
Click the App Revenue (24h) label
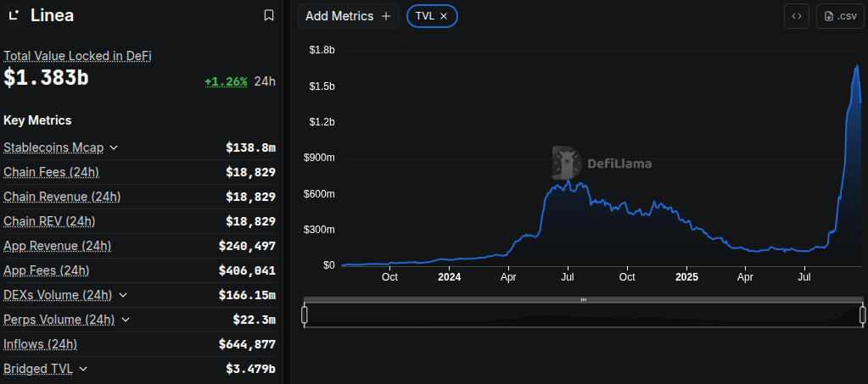point(58,246)
